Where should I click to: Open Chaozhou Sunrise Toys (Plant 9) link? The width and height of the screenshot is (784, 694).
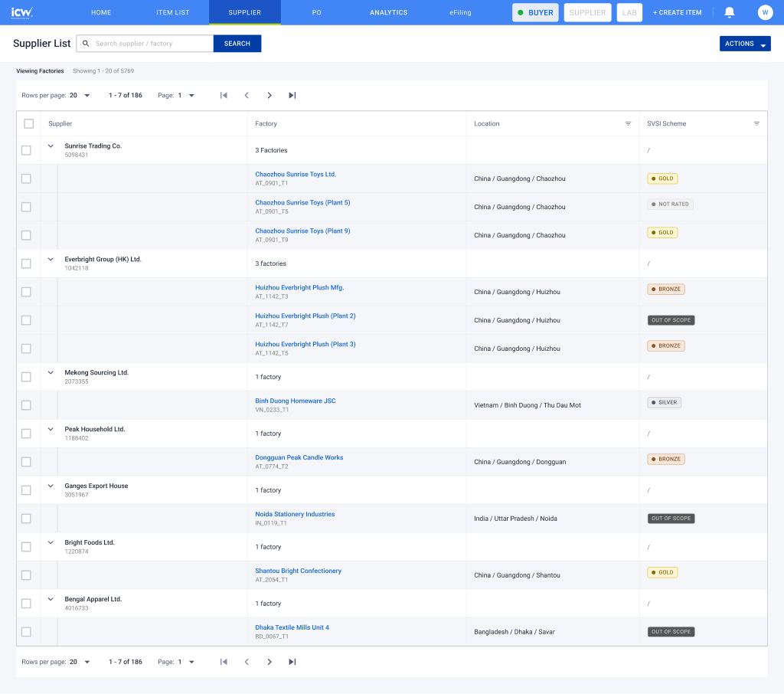tap(302, 231)
